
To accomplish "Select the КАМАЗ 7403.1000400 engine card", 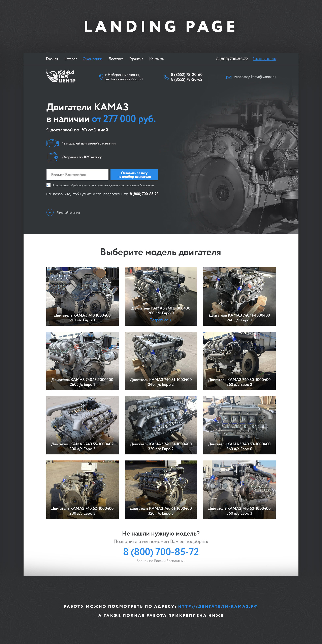I will (x=161, y=296).
